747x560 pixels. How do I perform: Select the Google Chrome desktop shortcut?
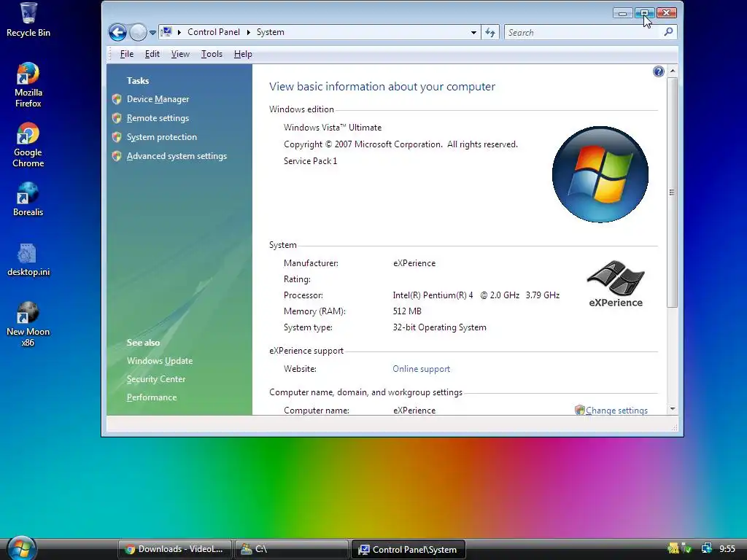[28, 145]
